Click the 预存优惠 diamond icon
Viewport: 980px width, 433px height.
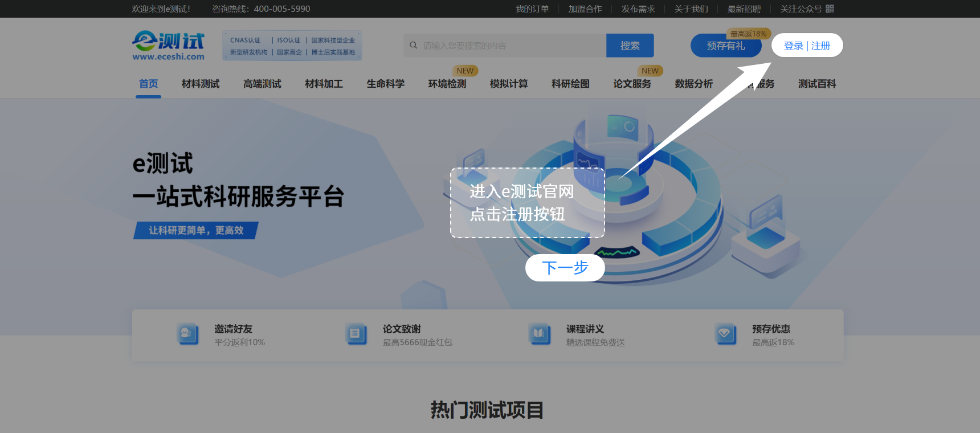click(725, 334)
